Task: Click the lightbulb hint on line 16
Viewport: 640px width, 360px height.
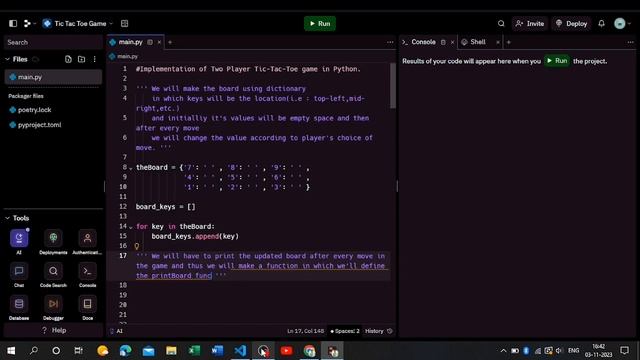Action: (137, 246)
